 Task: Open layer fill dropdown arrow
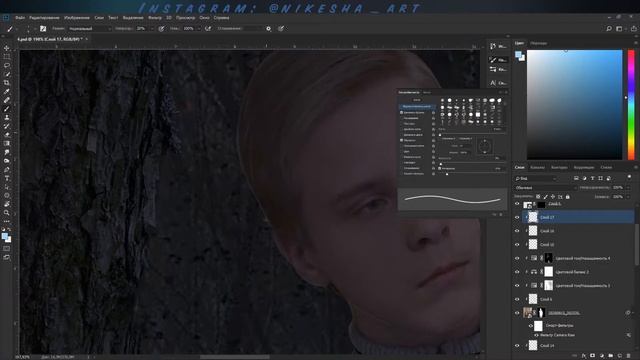click(628, 197)
